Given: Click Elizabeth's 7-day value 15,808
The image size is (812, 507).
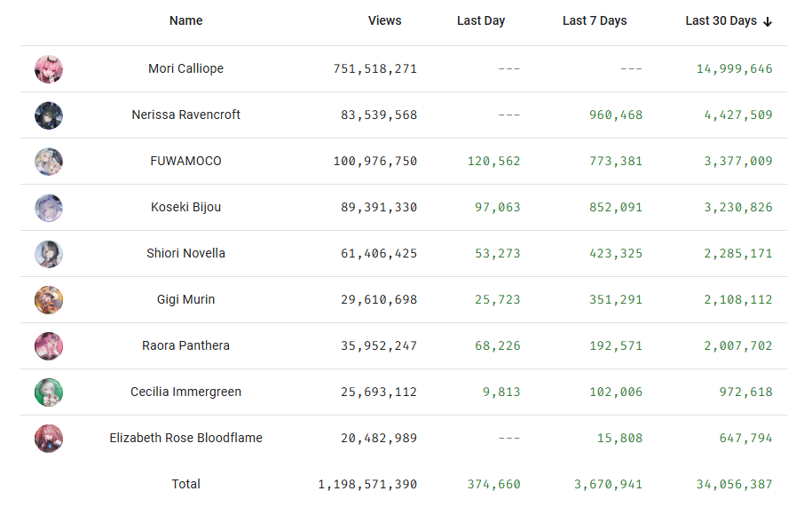Looking at the screenshot, I should 619,439.
